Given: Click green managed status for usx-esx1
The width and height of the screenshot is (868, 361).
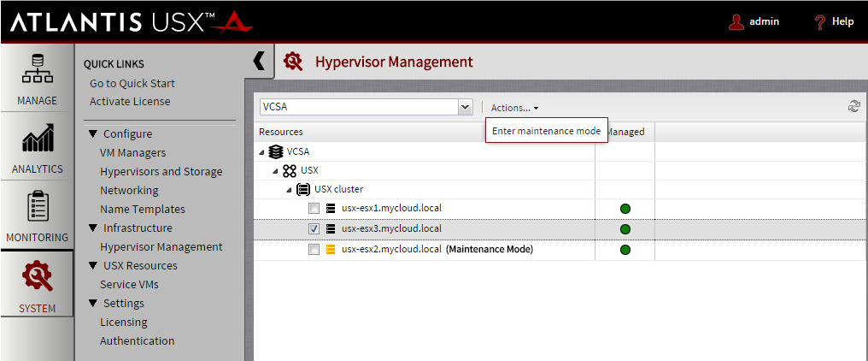Looking at the screenshot, I should [625, 209].
